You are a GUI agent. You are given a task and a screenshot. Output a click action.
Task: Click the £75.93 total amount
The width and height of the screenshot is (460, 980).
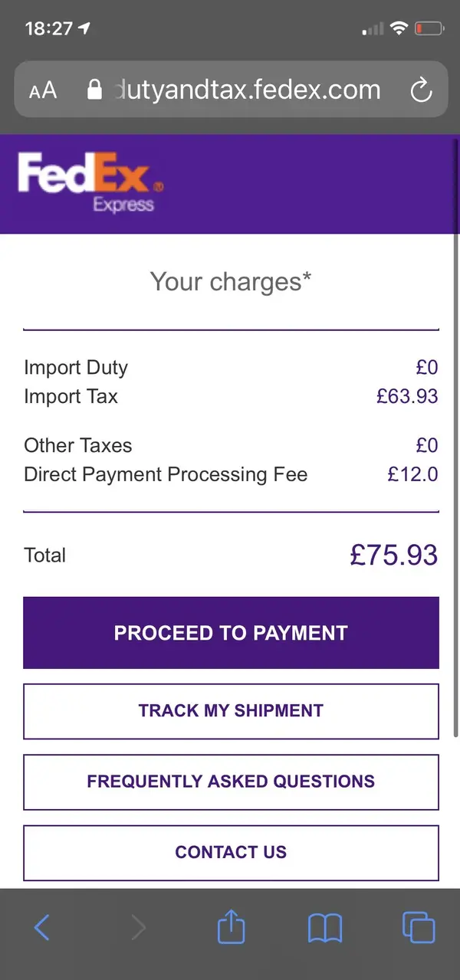(x=394, y=556)
